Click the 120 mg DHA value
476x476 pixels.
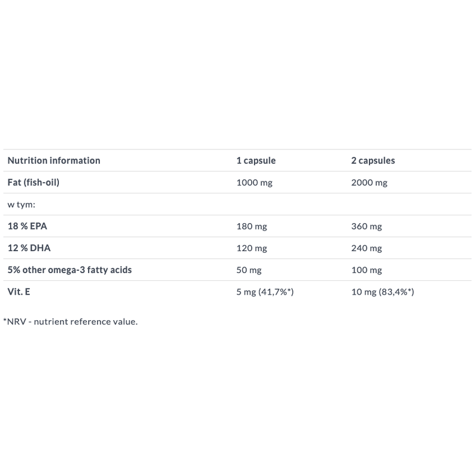252,248
